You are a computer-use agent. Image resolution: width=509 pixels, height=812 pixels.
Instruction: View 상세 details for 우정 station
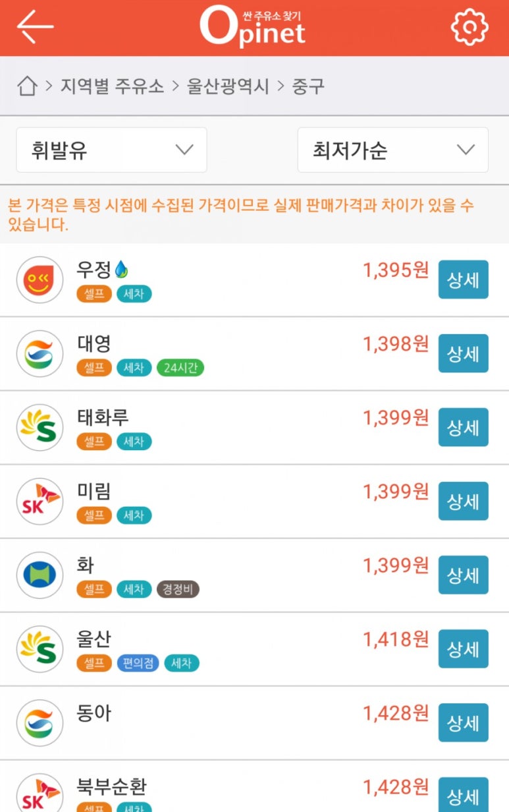coord(463,280)
